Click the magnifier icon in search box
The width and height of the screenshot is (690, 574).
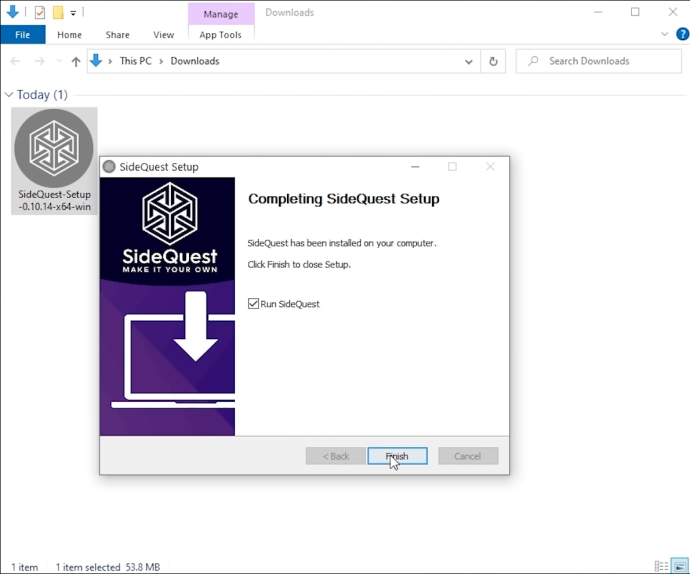tap(533, 61)
